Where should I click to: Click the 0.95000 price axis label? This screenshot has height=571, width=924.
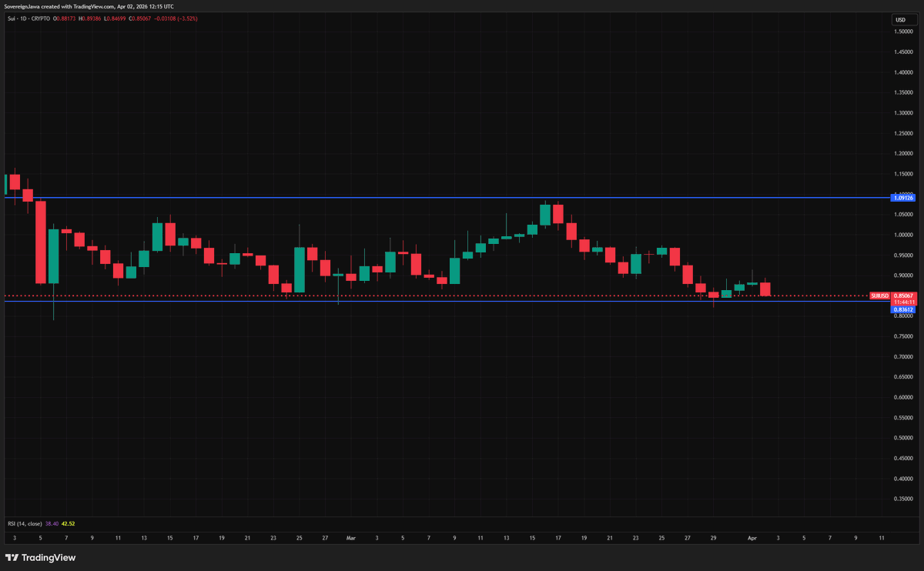pyautogui.click(x=903, y=255)
